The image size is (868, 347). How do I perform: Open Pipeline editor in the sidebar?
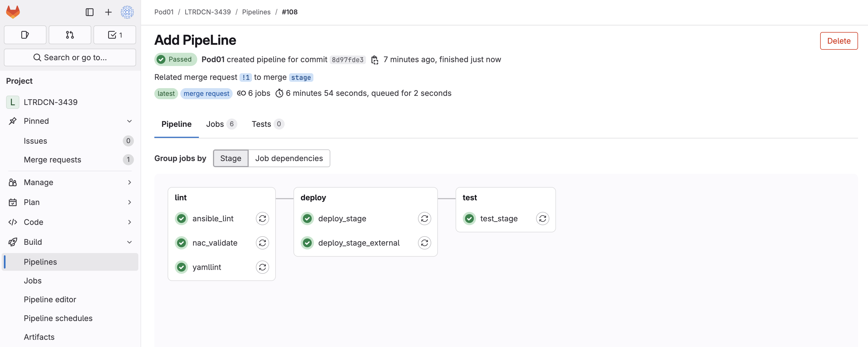click(x=70, y=299)
